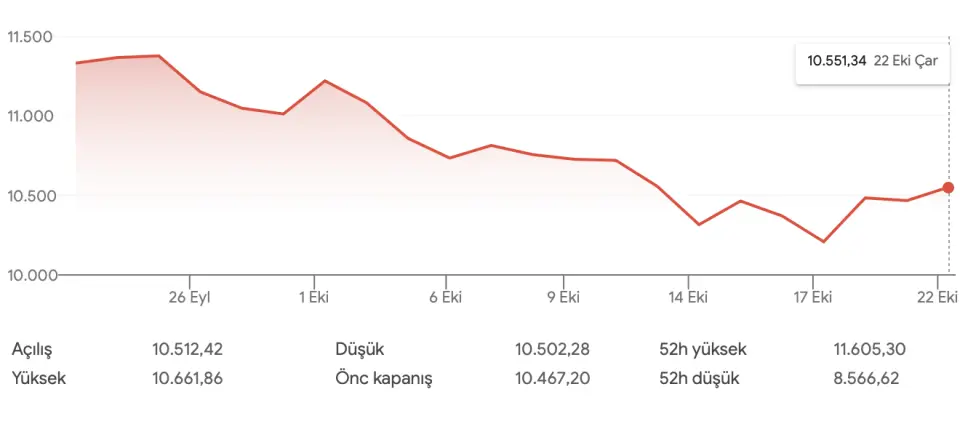Image resolution: width=960 pixels, height=448 pixels.
Task: Click the 11.500 y-axis label
Action: pyautogui.click(x=29, y=37)
